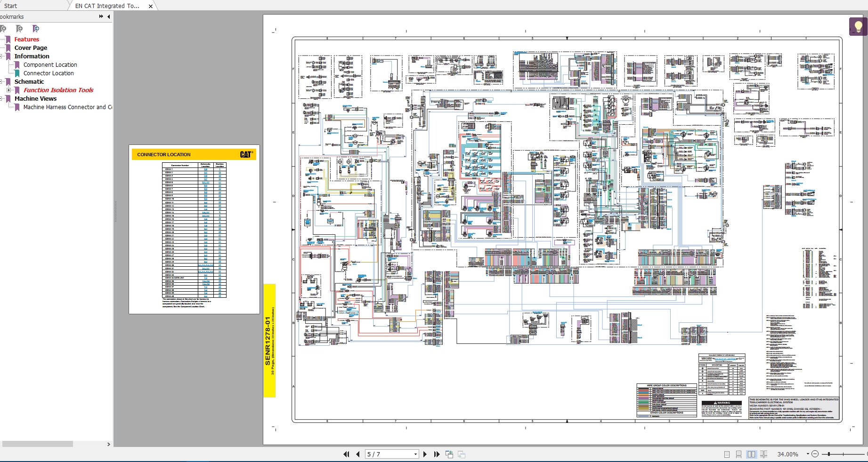The image size is (868, 462).
Task: Pin the bookmarks panel with double-arrow toggle
Action: coord(100,16)
